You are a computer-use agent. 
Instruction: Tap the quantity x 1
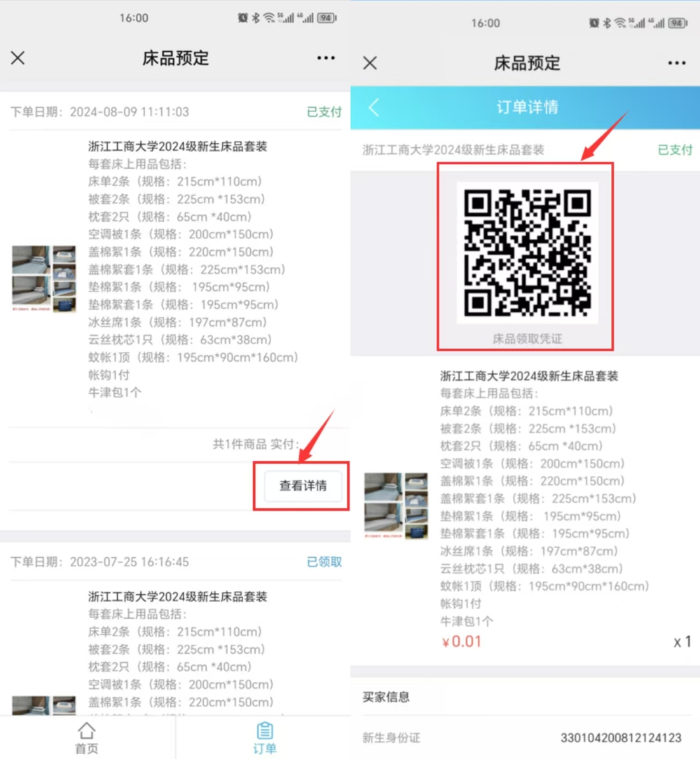682,642
